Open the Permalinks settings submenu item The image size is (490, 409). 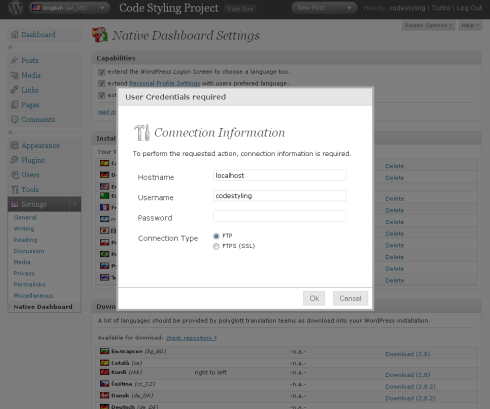[29, 284]
